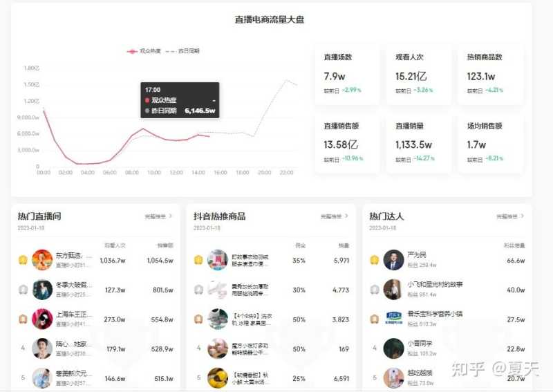Open the product image with 169 sales
553x392 pixels.
click(x=218, y=348)
